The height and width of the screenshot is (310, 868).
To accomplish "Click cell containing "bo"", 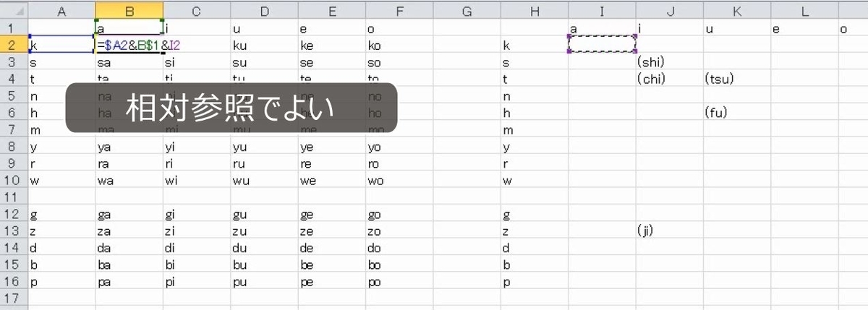I will 399,265.
